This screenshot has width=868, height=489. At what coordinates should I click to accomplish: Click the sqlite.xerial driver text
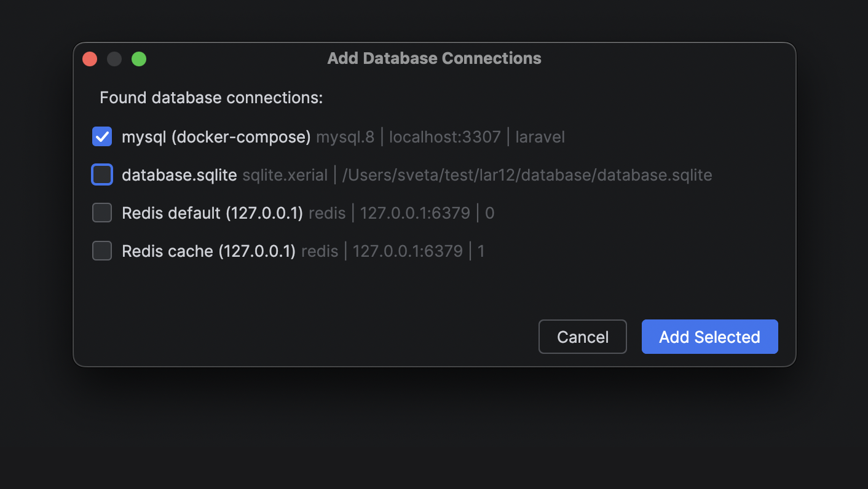point(285,175)
